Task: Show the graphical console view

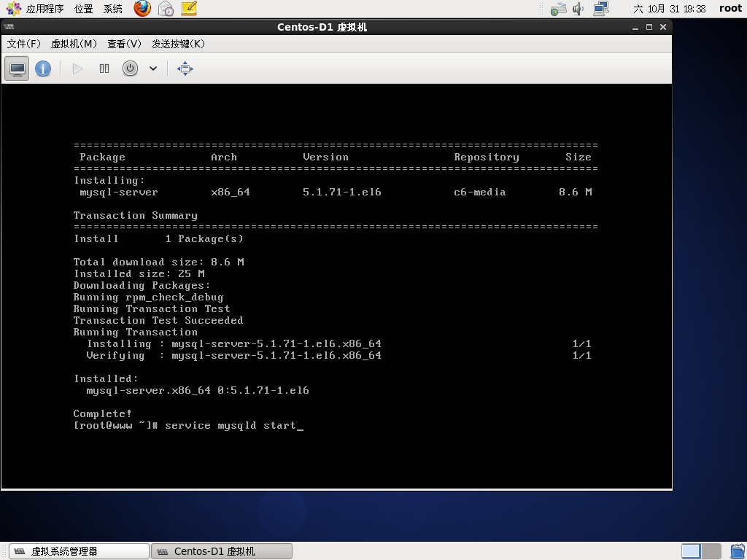Action: 18,69
